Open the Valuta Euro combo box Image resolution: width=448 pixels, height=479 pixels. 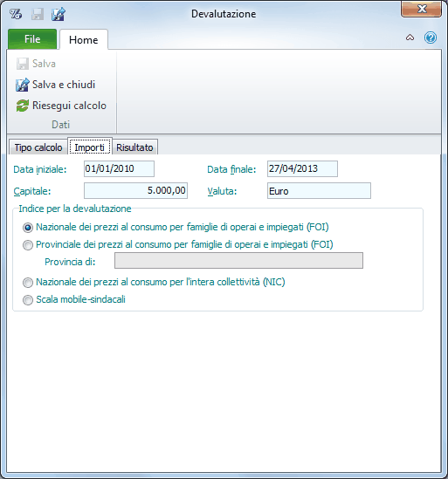click(319, 191)
